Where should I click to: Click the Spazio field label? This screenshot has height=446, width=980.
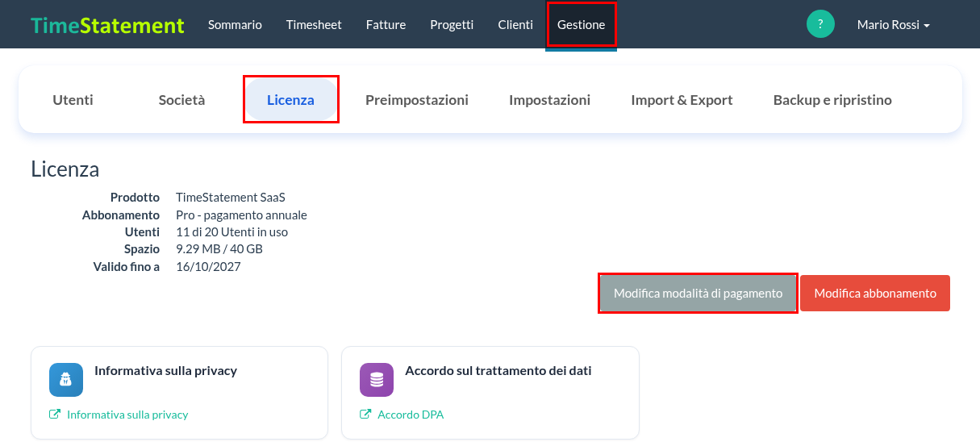[142, 249]
